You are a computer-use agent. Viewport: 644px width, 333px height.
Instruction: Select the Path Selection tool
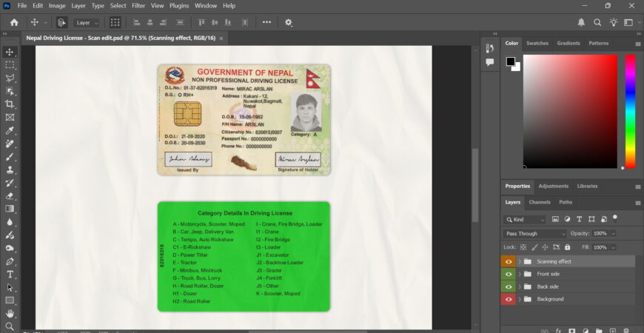coord(10,287)
